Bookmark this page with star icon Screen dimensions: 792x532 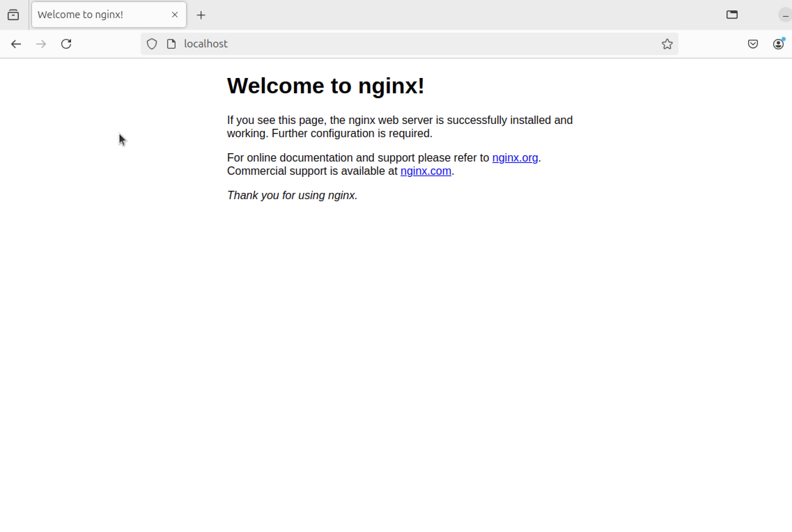[x=667, y=44]
